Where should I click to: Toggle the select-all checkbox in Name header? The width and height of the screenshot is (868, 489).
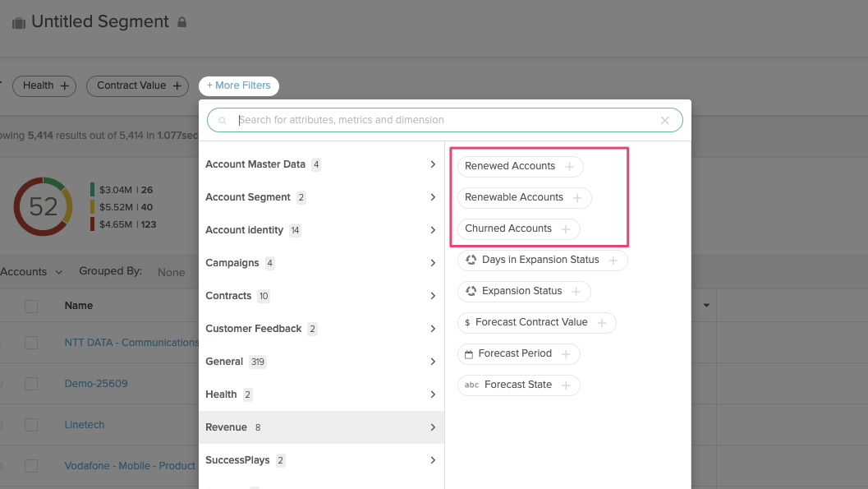click(x=31, y=307)
